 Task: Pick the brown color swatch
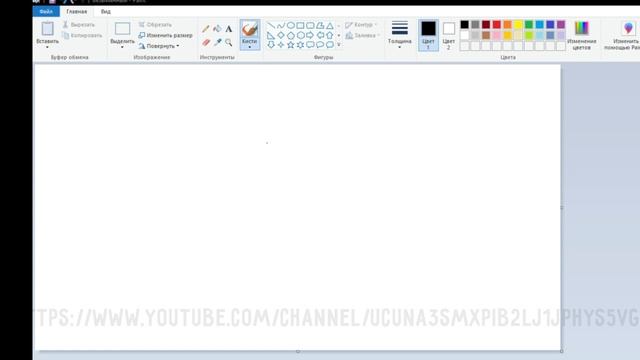click(x=486, y=36)
